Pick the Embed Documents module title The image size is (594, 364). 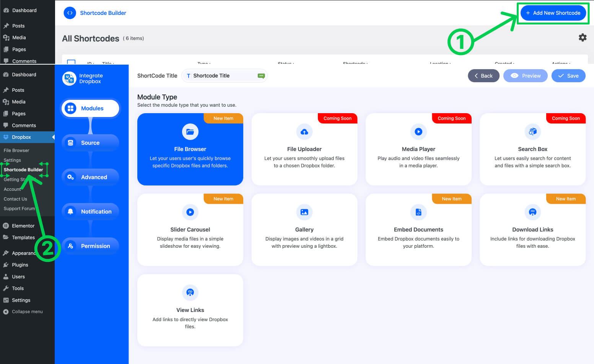click(418, 229)
